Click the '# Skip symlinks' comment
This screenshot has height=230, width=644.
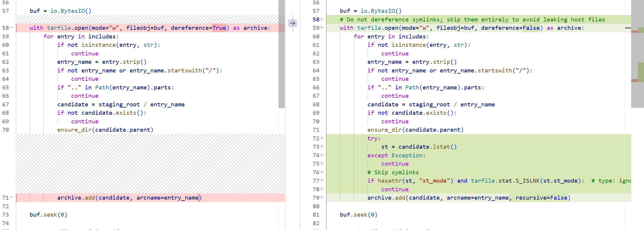[393, 172]
